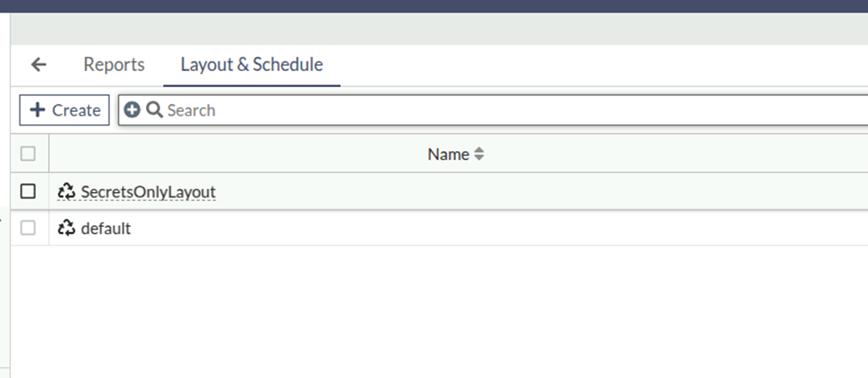Screen dimensions: 868x378
Task: Select the SecretsOnlyLayout table row
Action: (439, 191)
